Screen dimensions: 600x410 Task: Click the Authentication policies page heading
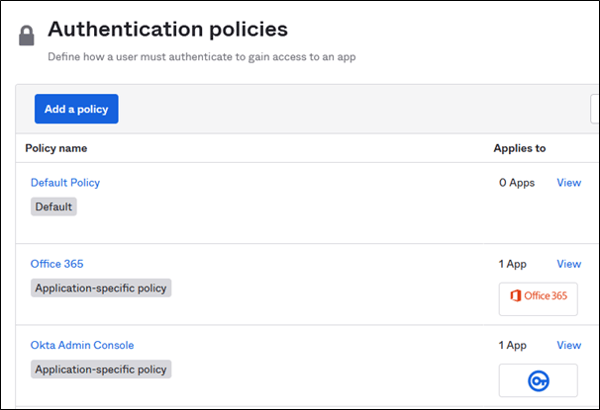167,30
